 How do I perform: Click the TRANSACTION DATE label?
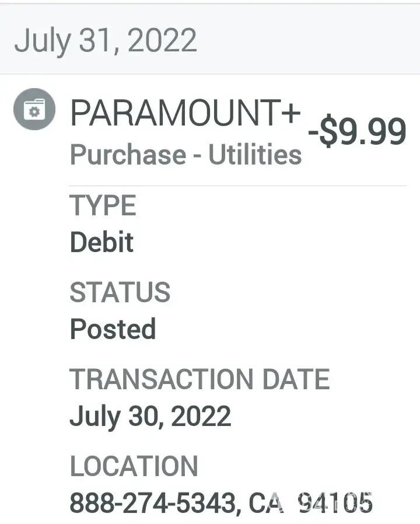[x=199, y=379]
